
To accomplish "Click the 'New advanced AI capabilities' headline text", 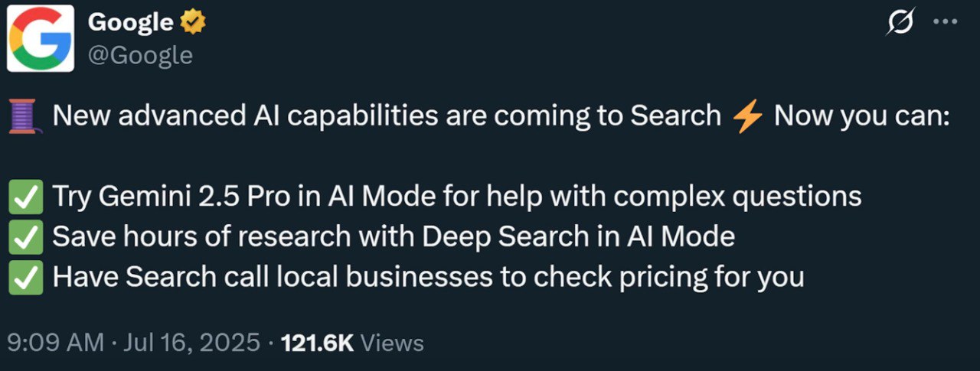I will pos(387,116).
